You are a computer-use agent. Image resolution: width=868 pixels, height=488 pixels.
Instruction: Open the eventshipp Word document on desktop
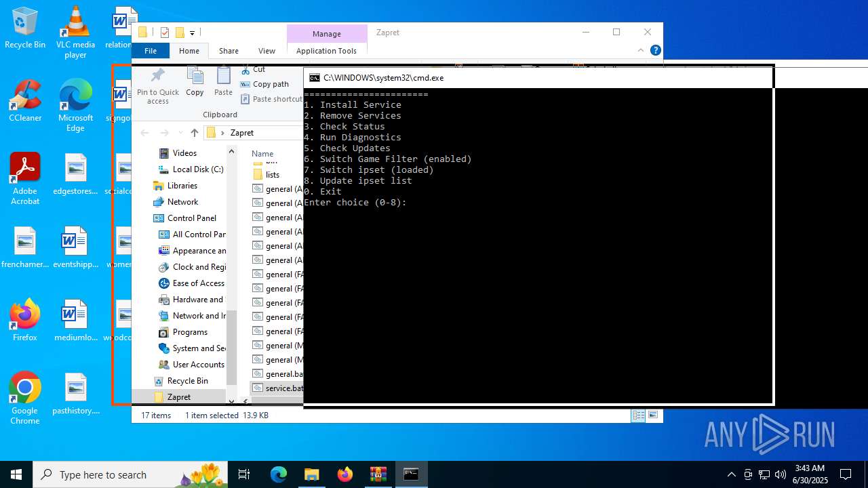75,247
